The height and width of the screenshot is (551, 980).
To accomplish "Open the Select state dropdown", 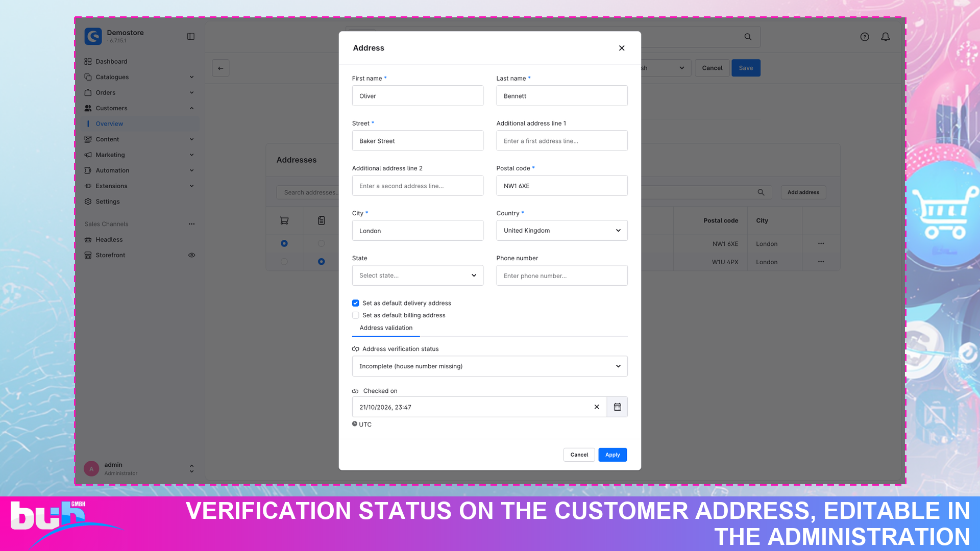I will pyautogui.click(x=418, y=275).
